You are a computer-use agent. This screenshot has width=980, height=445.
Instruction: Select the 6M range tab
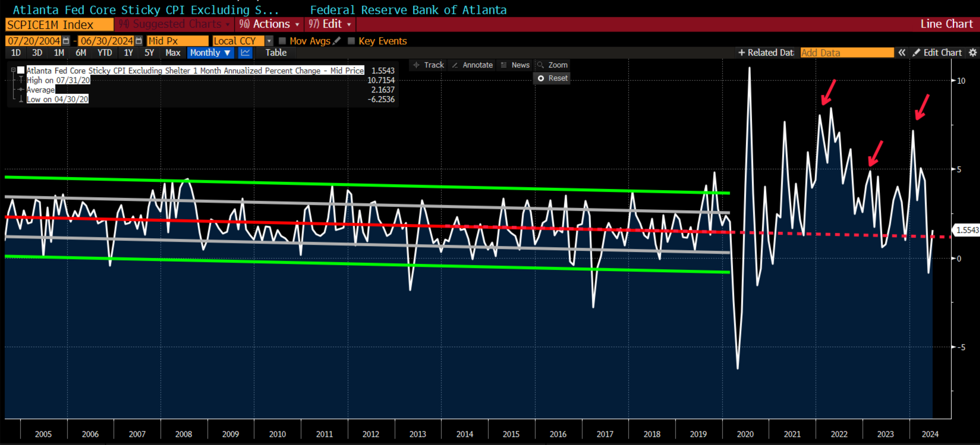pos(81,53)
